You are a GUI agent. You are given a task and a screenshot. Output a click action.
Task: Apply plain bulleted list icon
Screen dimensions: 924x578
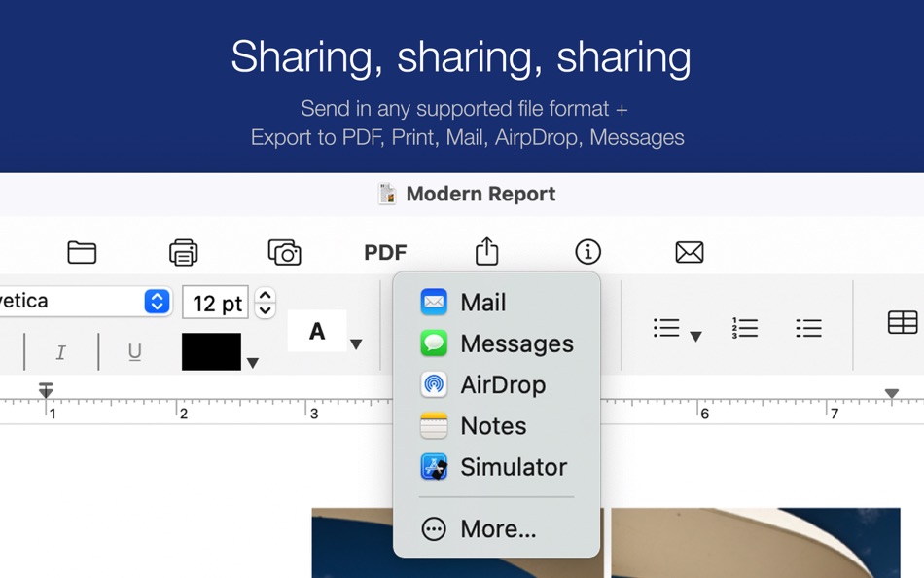pyautogui.click(x=808, y=328)
